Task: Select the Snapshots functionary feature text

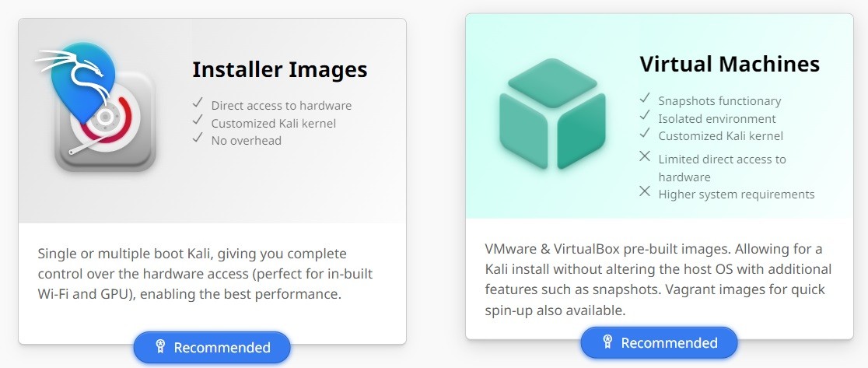Action: [x=719, y=101]
